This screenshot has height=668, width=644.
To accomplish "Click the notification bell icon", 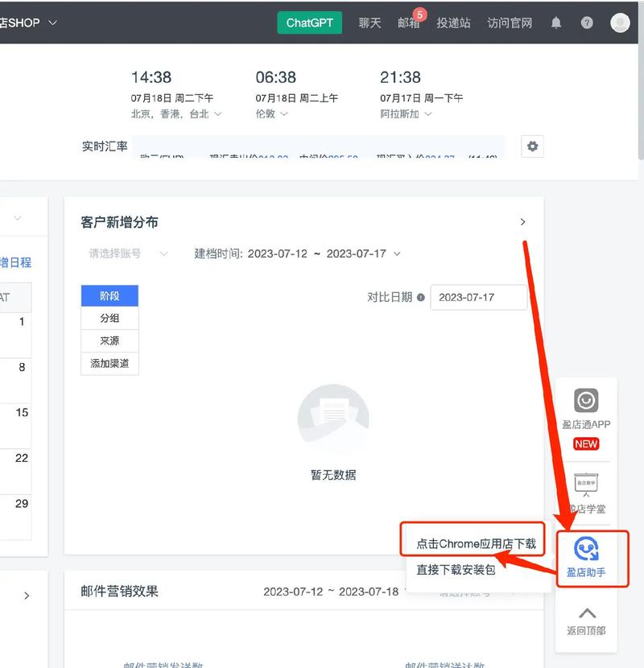I will (x=555, y=23).
